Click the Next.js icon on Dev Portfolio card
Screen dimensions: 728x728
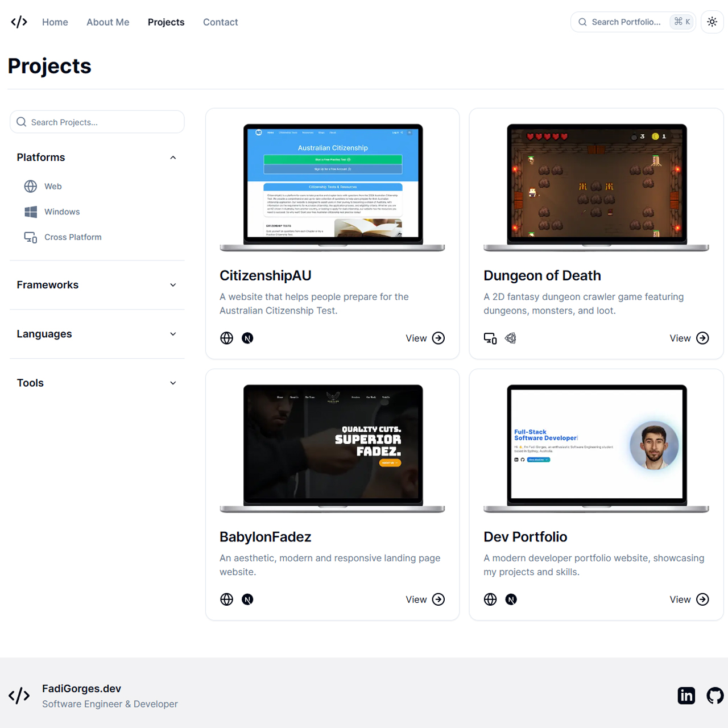click(x=511, y=599)
